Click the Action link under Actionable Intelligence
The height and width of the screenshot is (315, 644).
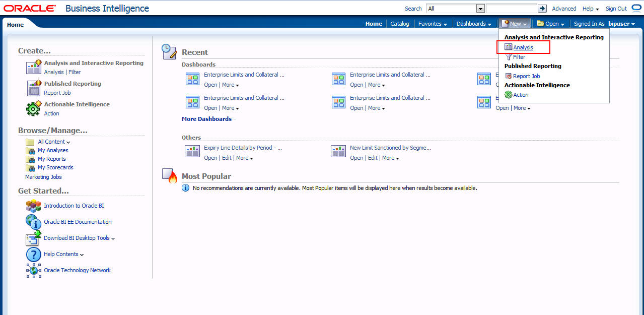[x=51, y=113]
